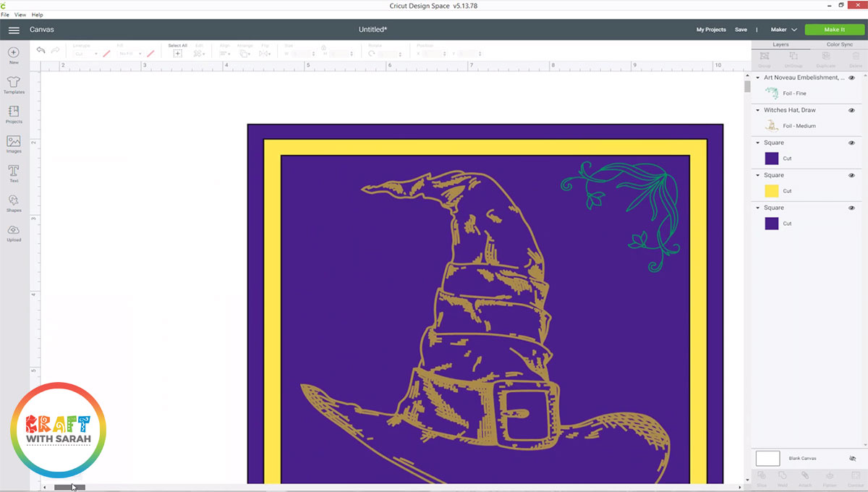The width and height of the screenshot is (868, 492).
Task: Click the Upload icon in the sidebar
Action: (14, 232)
